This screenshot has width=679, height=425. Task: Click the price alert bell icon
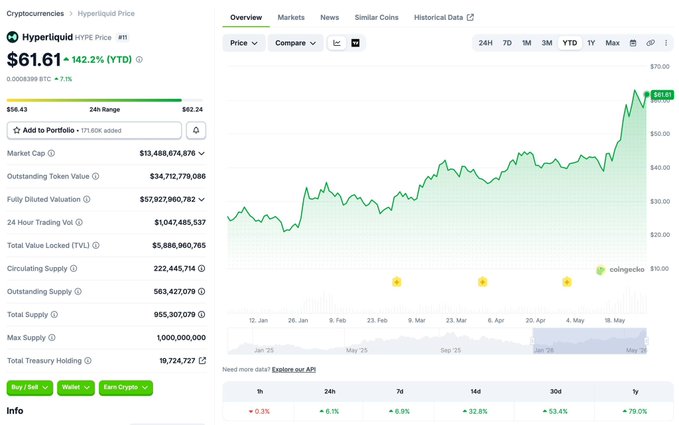[196, 130]
